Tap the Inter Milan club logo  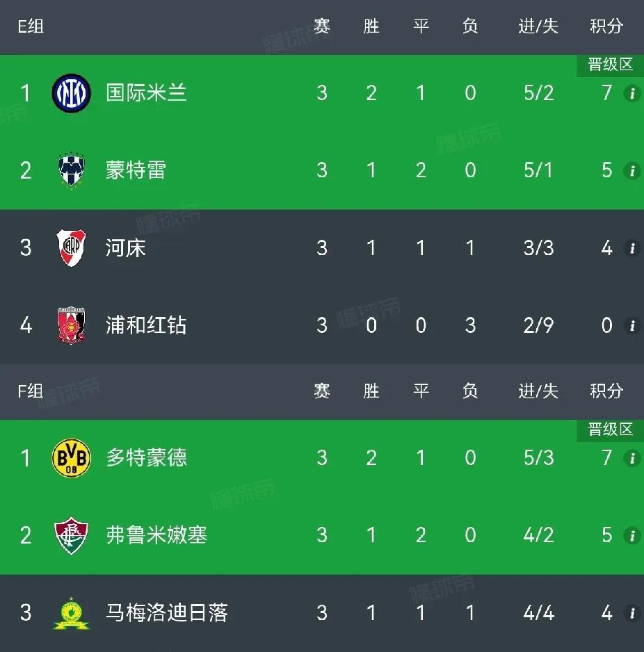[71, 92]
